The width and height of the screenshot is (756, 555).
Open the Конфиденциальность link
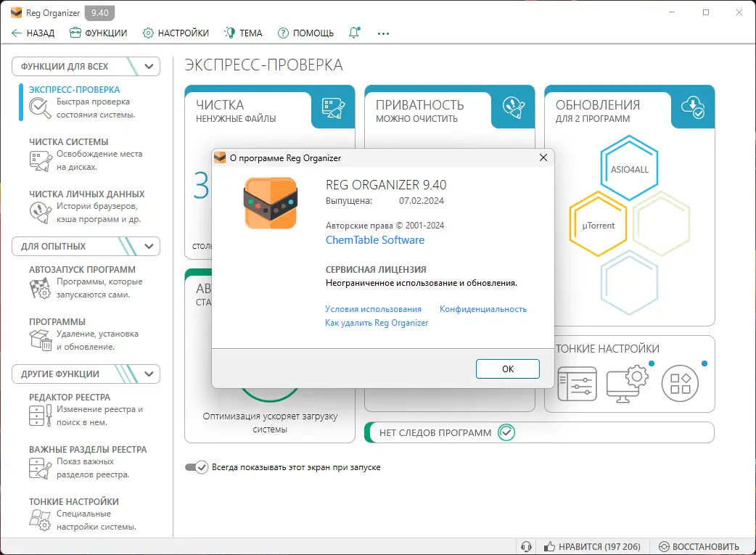483,309
